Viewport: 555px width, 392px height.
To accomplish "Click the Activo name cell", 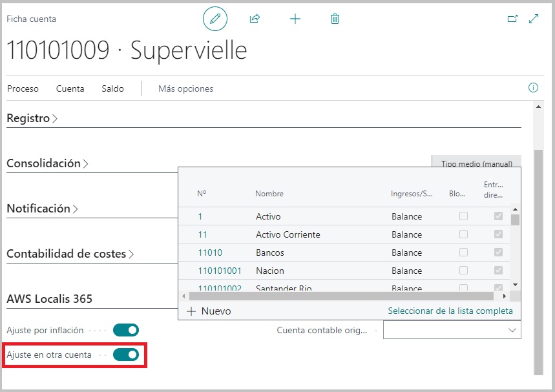I will (268, 216).
